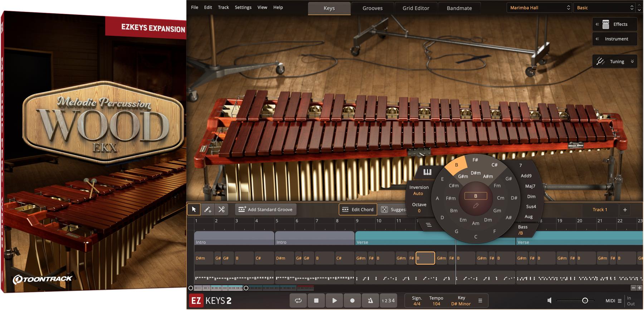Select the first Intro song part block
This screenshot has width=644, height=310.
point(234,238)
